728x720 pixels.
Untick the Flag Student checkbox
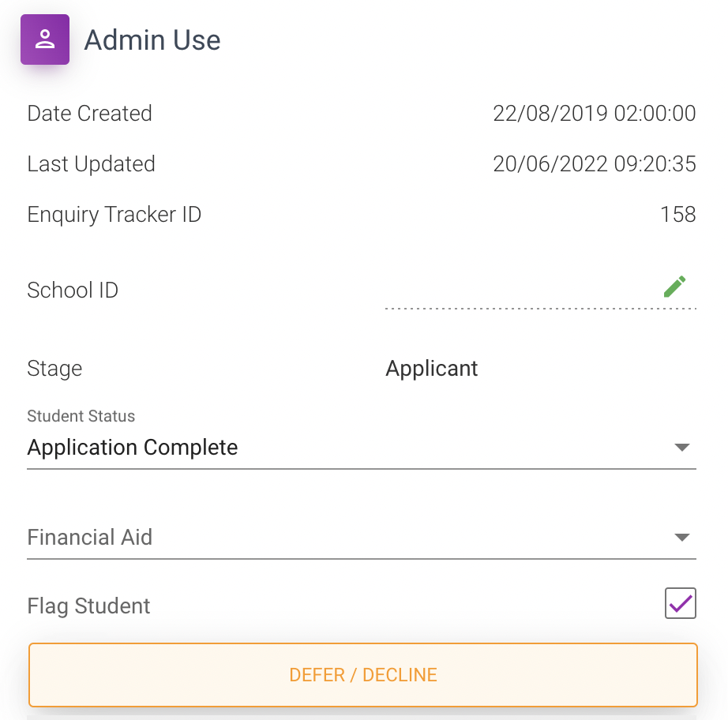[x=680, y=603]
